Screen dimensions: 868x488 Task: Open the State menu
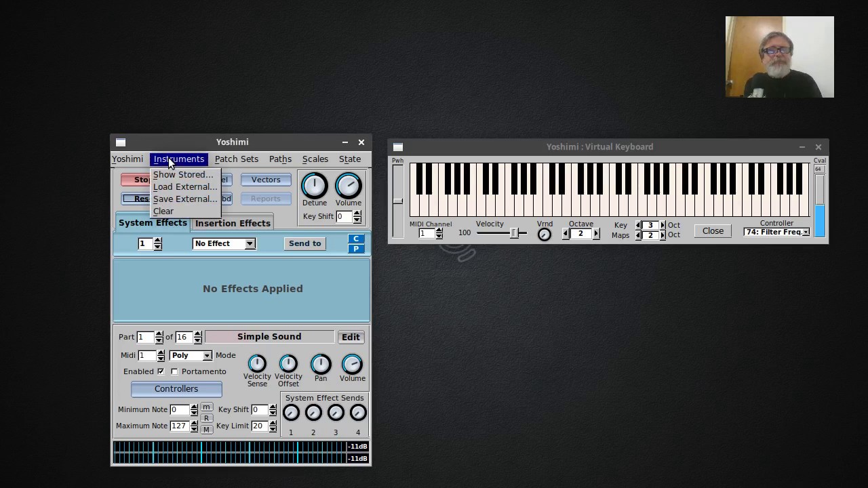click(350, 159)
